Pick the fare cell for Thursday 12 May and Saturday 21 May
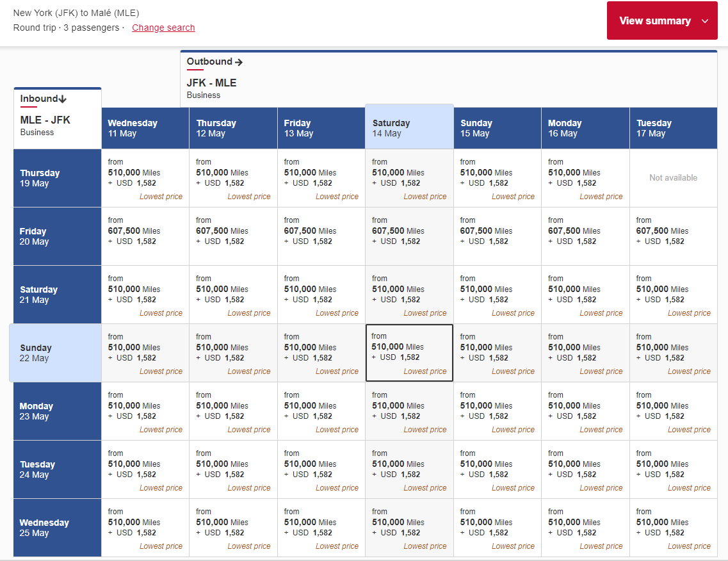 pos(233,295)
